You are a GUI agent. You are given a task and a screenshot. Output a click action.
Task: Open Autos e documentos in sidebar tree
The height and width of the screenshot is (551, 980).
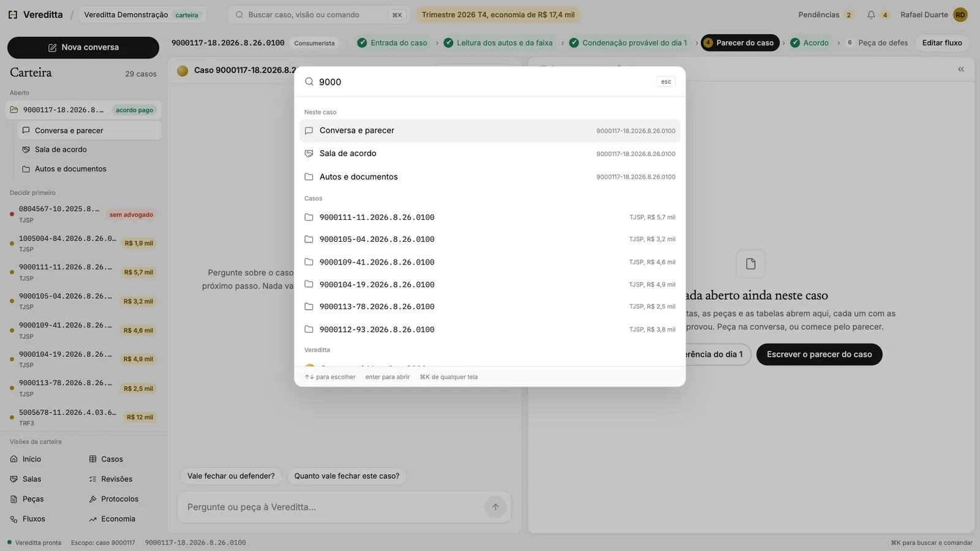click(89, 169)
